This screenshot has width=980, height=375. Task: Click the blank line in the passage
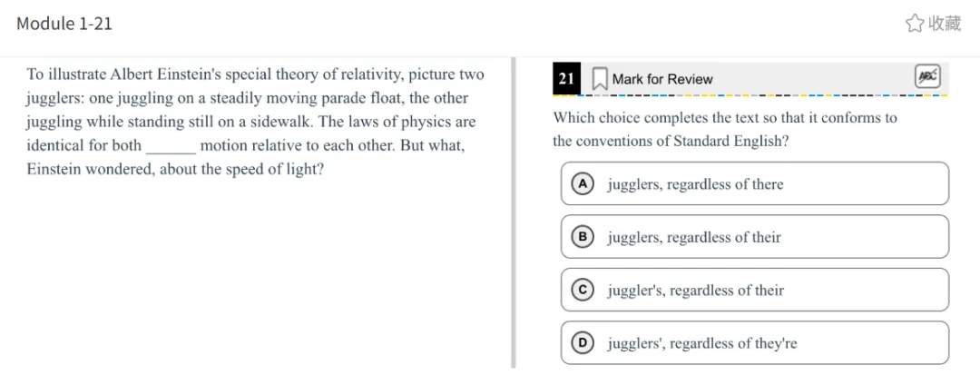(171, 147)
